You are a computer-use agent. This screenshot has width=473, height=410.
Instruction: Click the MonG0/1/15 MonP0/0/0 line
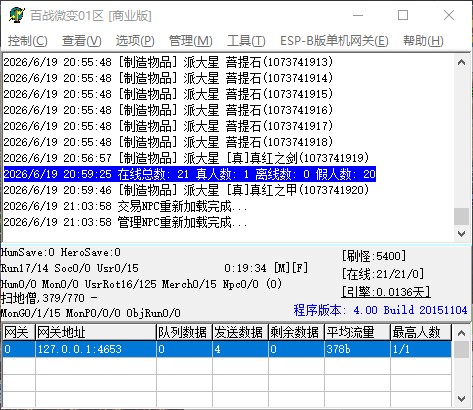[x=91, y=313]
